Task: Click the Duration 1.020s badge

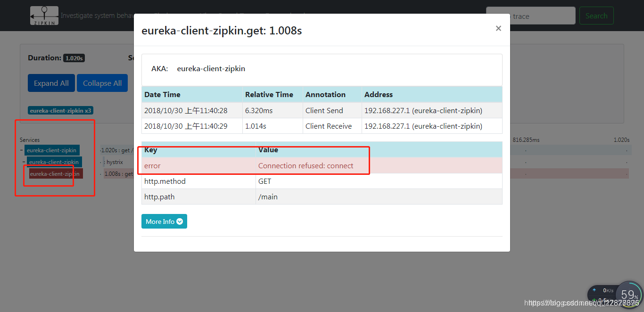Action: point(74,58)
